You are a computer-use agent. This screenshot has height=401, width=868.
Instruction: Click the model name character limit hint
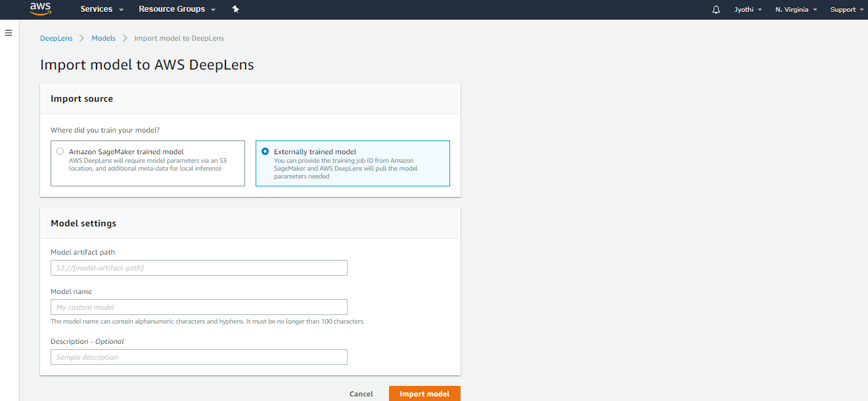coord(208,322)
